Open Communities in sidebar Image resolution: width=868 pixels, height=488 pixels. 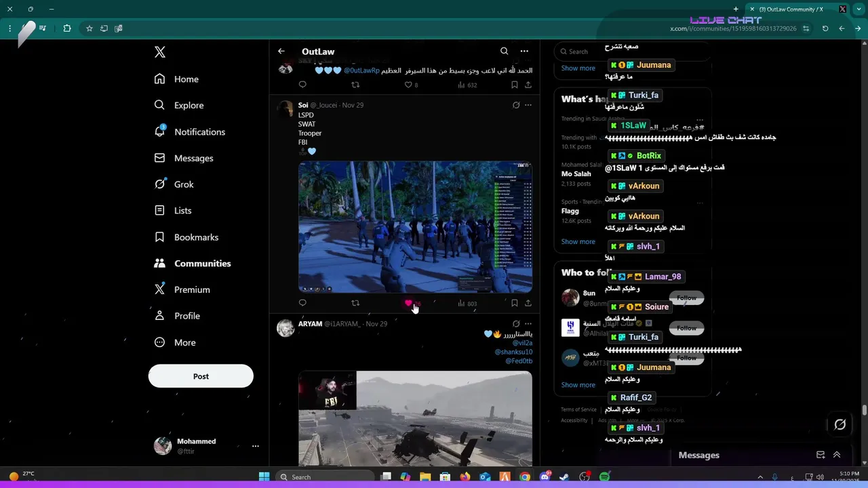193,264
